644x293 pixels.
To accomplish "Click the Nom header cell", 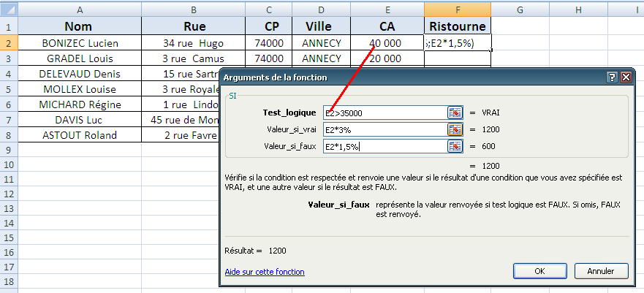I will coord(80,26).
